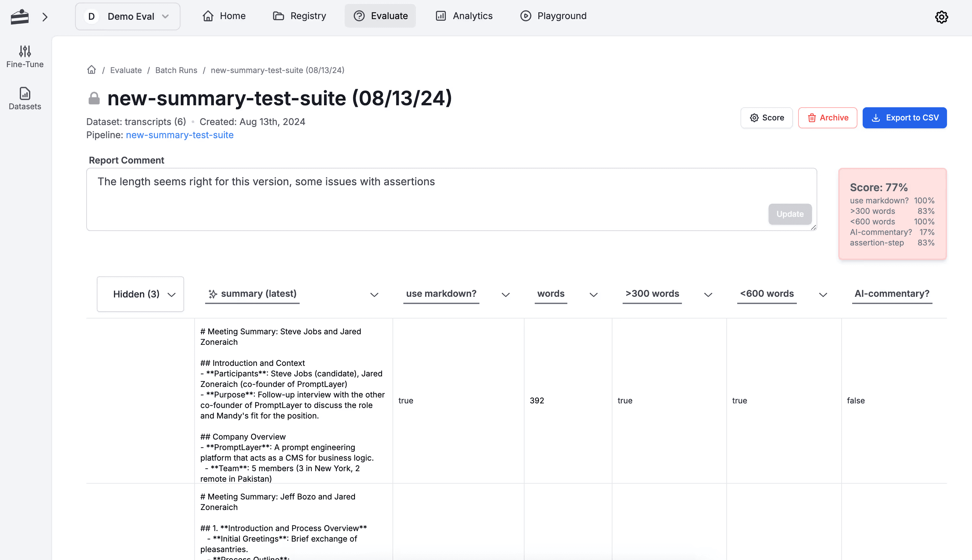This screenshot has height=560, width=972.
Task: Click the sparkle icon by summary column
Action: 213,294
